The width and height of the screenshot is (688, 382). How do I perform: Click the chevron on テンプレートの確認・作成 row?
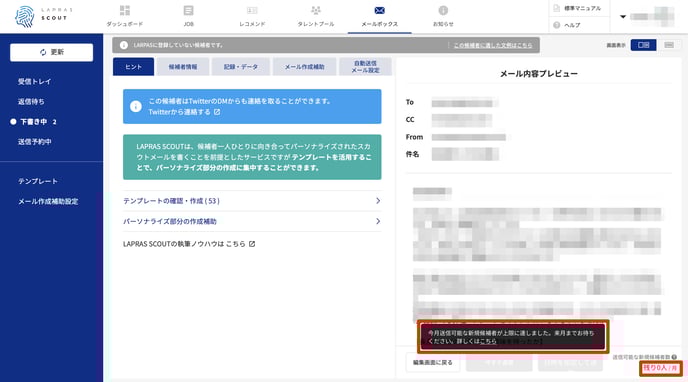click(x=378, y=201)
